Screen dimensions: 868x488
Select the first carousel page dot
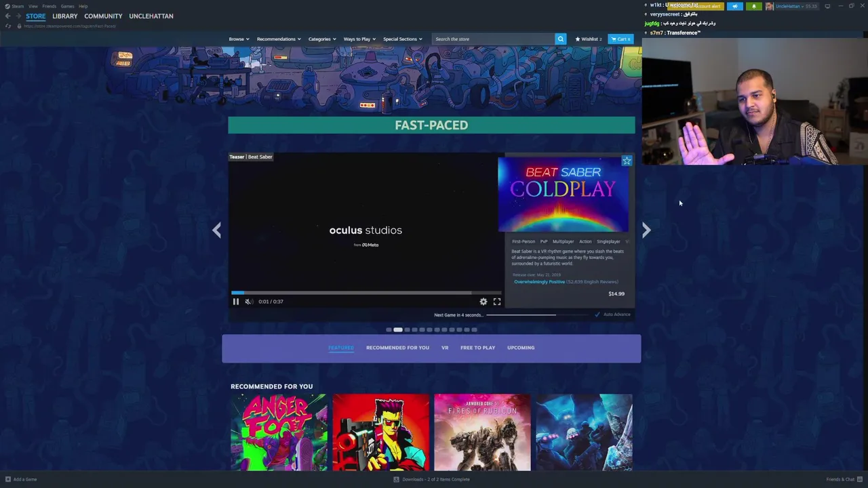point(389,329)
